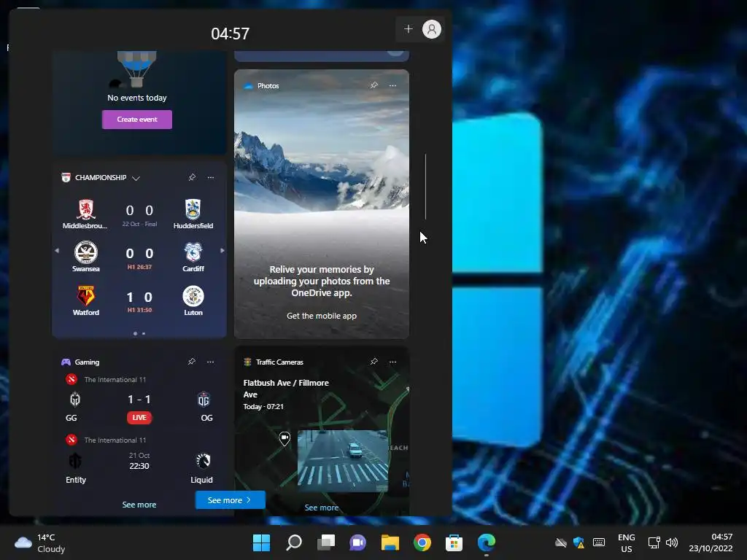Select the Liquid team logo
Image resolution: width=747 pixels, height=560 pixels.
pos(204,461)
